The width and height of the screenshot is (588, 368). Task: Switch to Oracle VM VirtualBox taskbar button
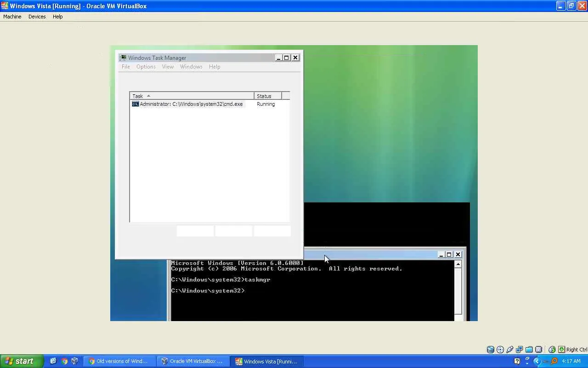(x=193, y=361)
